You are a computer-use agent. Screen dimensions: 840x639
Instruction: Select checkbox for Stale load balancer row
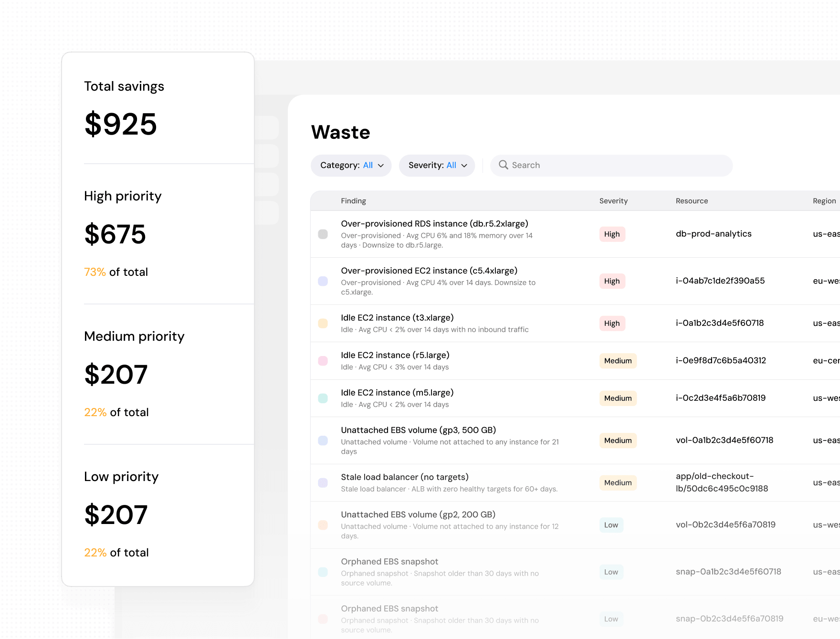tap(323, 483)
